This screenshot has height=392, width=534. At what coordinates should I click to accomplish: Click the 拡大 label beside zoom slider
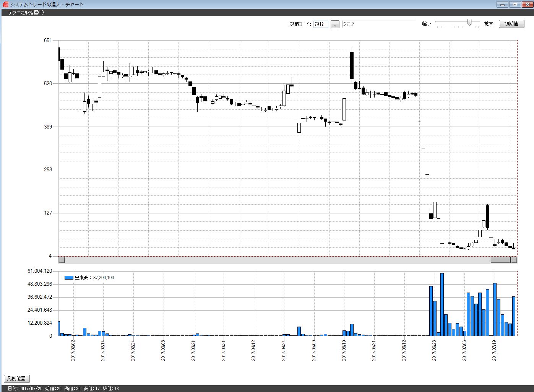pyautogui.click(x=489, y=24)
